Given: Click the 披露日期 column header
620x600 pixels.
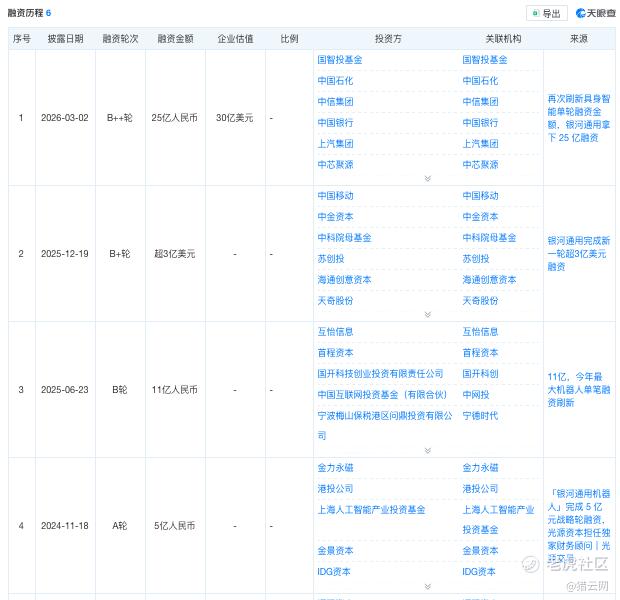Looking at the screenshot, I should coord(65,39).
